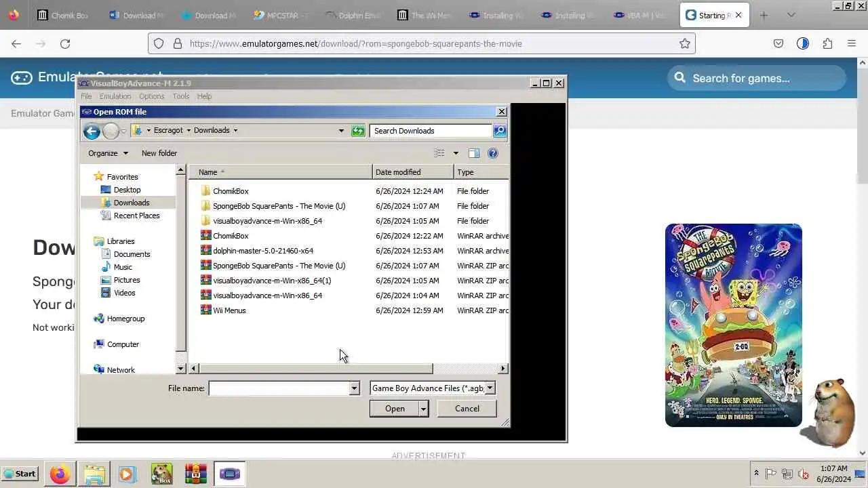The width and height of the screenshot is (868, 488).
Task: Open the Options menu
Action: (151, 96)
